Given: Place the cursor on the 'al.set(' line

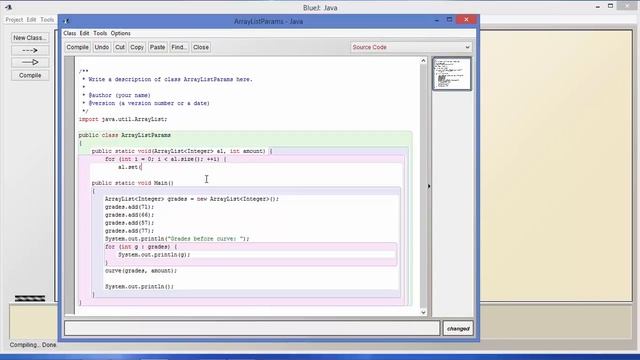Looking at the screenshot, I should [130, 167].
